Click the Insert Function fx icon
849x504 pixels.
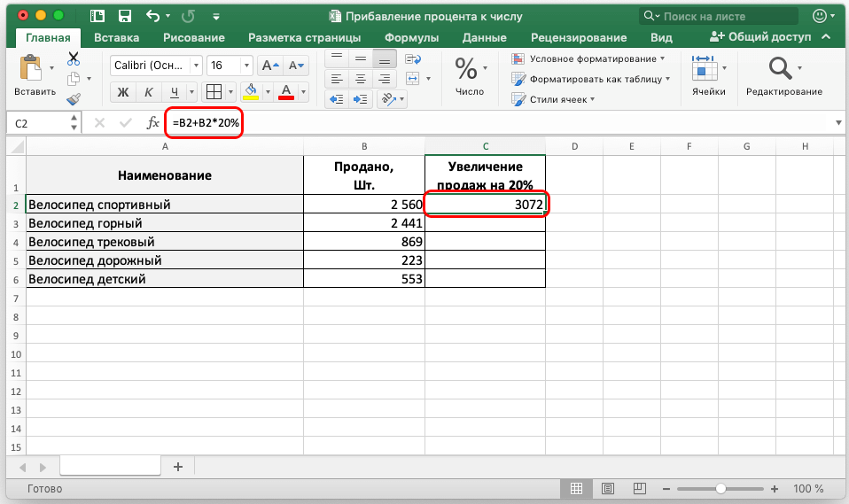click(x=153, y=123)
